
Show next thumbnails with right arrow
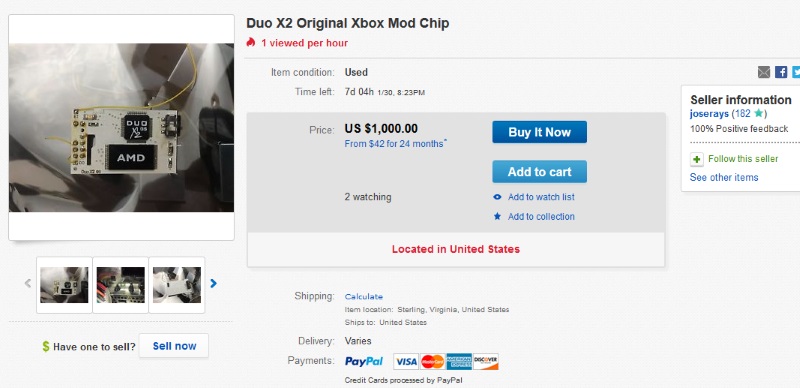point(213,283)
